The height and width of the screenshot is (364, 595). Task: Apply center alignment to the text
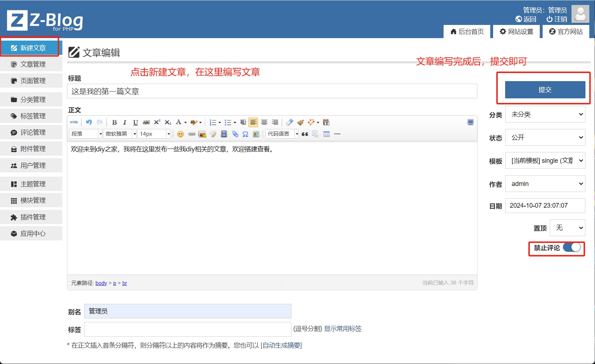click(x=264, y=122)
